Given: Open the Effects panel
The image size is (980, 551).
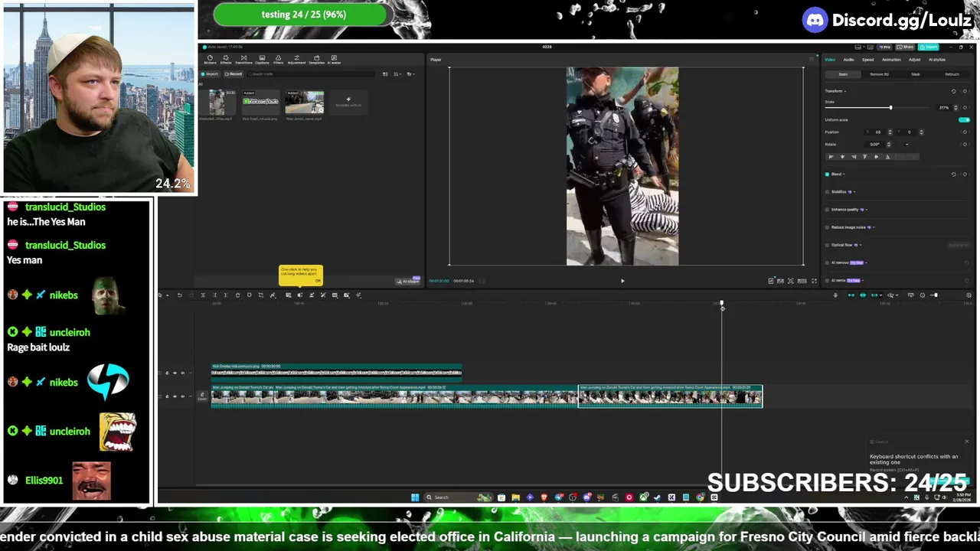Looking at the screenshot, I should coord(226,59).
